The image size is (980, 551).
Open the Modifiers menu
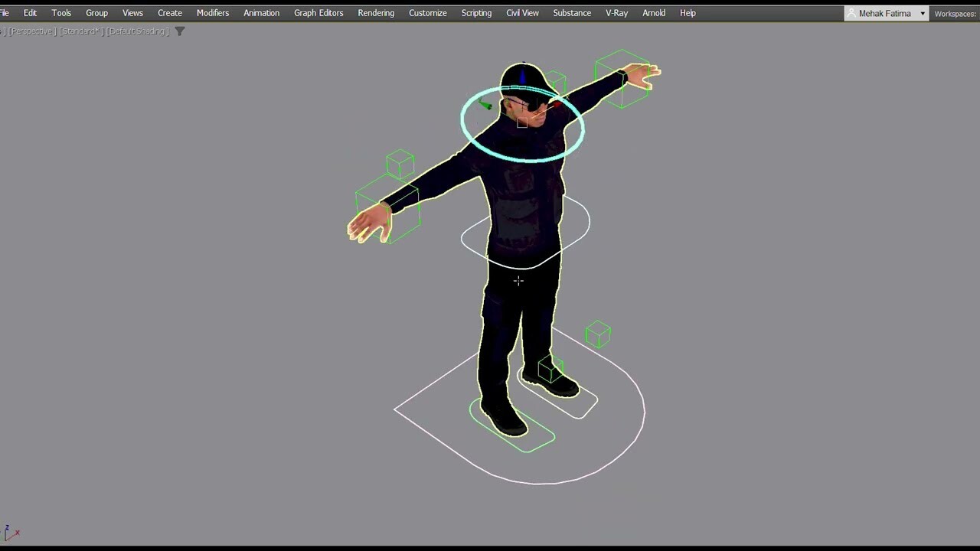pyautogui.click(x=212, y=12)
